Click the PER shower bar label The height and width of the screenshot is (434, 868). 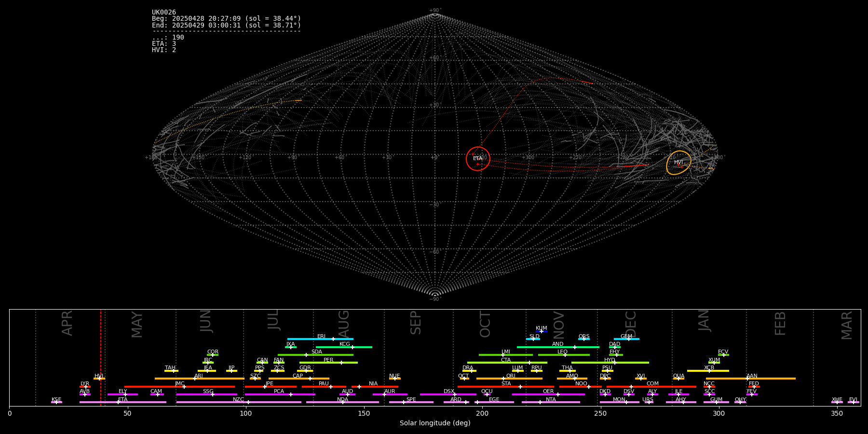[x=328, y=360]
